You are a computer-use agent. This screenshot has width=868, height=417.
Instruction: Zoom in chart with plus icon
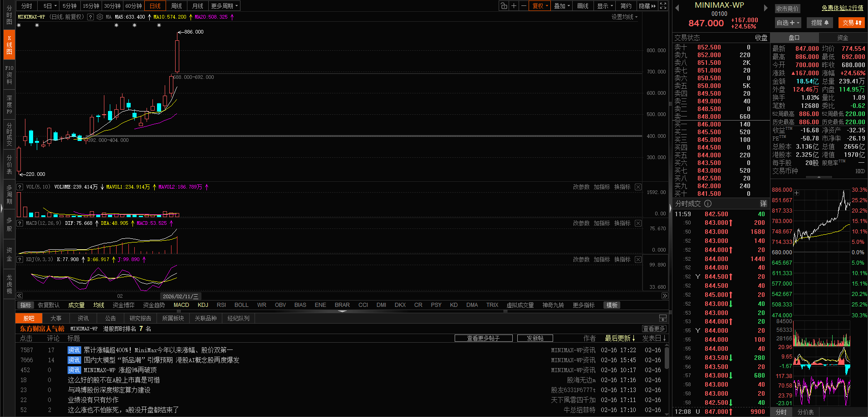pyautogui.click(x=514, y=6)
